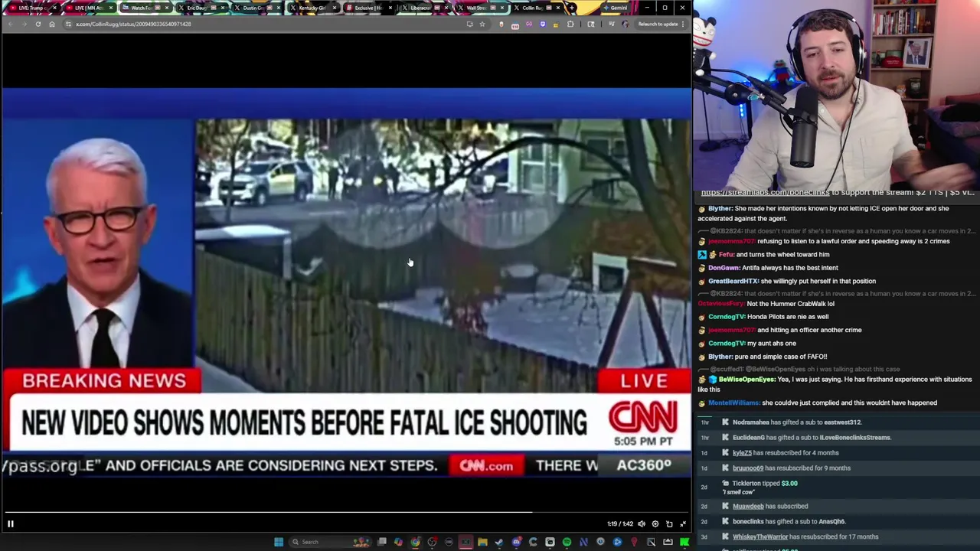Screen dimensions: 980x551
Task: Bookmark this page with the star icon
Action: pos(482,24)
